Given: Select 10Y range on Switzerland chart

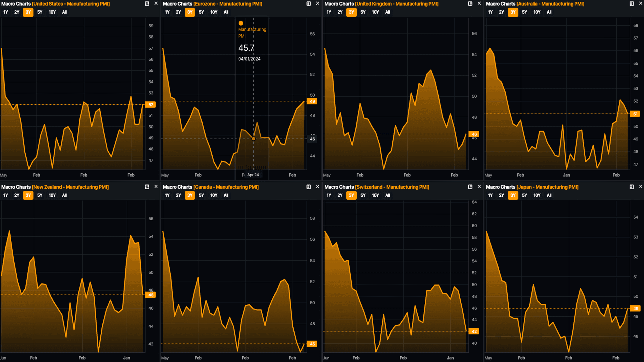Looking at the screenshot, I should [x=375, y=195].
